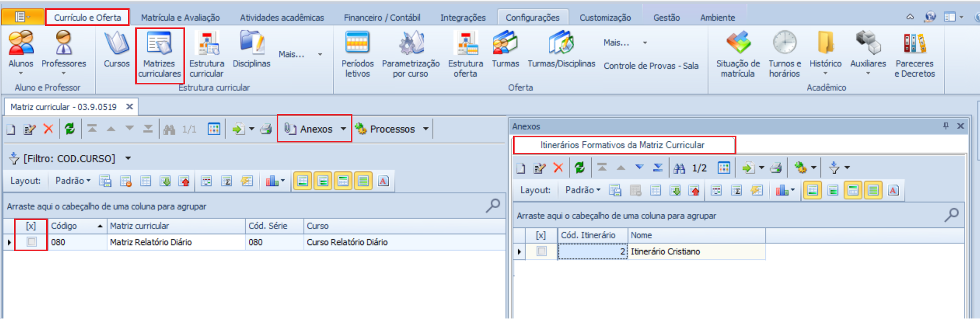Click the binoculars search icon in the Matriz curricular toolbar
The image size is (980, 319).
click(x=169, y=129)
